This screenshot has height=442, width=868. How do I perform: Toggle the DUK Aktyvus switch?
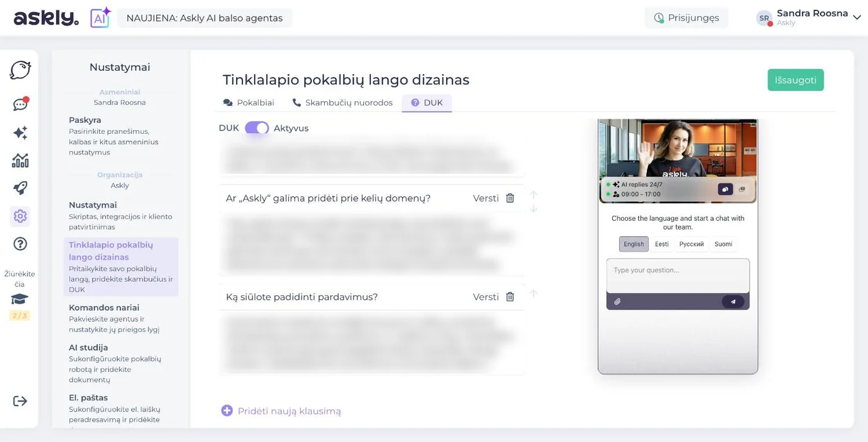[257, 128]
